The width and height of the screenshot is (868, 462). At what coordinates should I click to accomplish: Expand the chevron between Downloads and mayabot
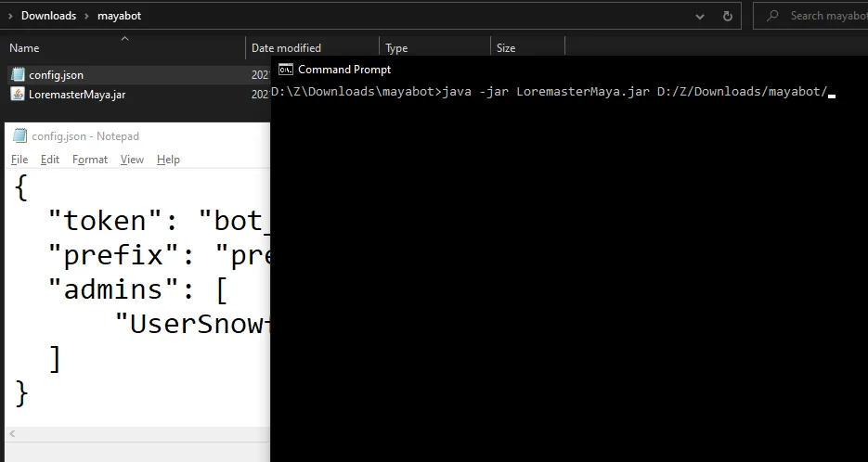(87, 16)
